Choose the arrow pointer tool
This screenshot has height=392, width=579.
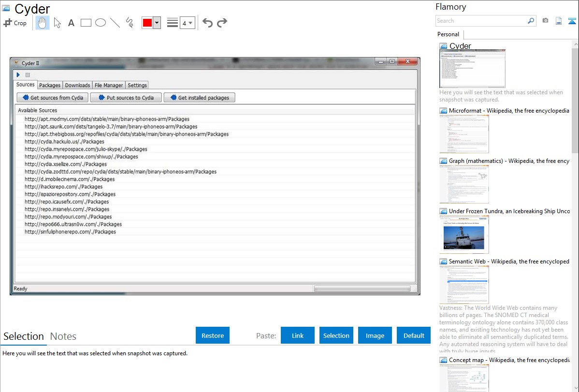57,23
